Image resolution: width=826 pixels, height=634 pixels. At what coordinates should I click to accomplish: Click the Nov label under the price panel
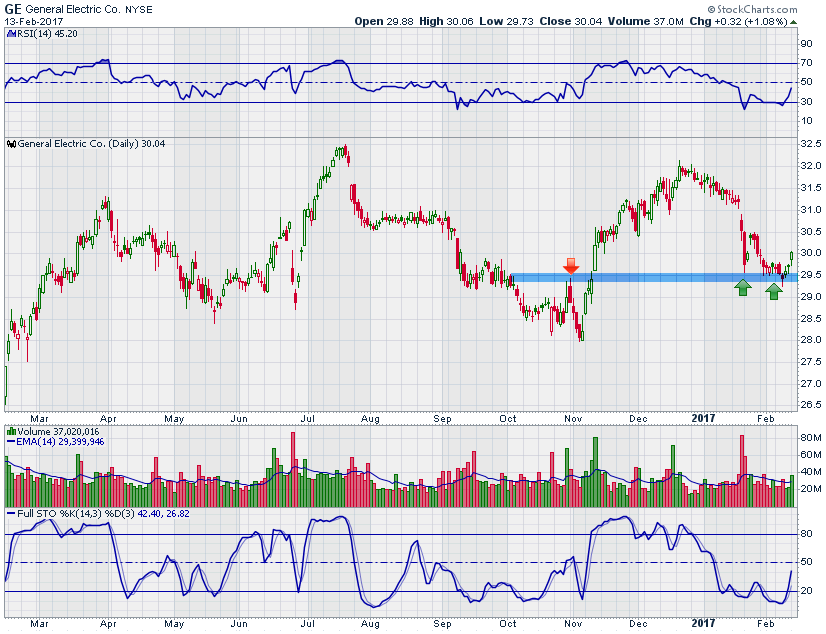coord(573,419)
